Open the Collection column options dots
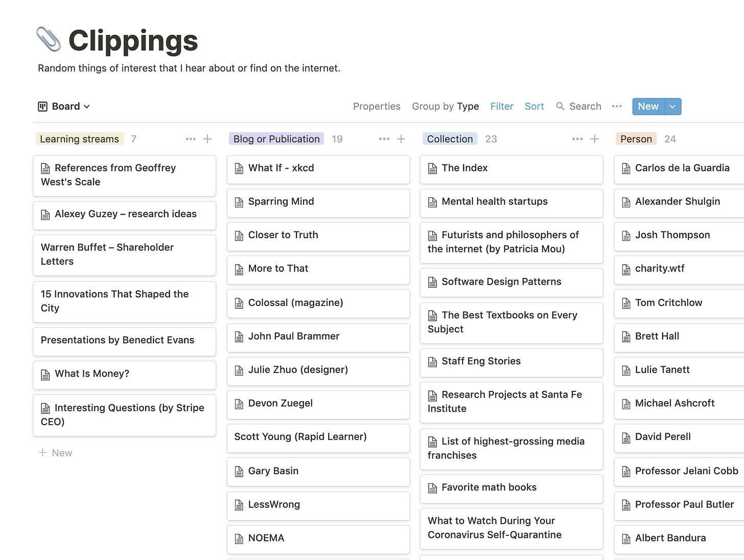The image size is (744, 560). coord(577,139)
